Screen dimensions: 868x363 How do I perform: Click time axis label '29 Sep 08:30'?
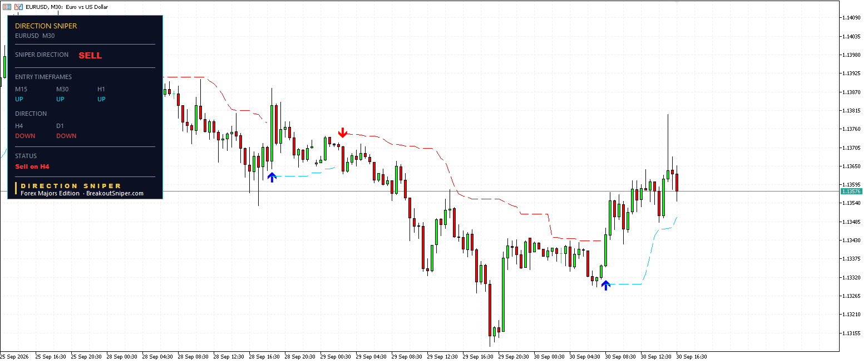point(407,356)
